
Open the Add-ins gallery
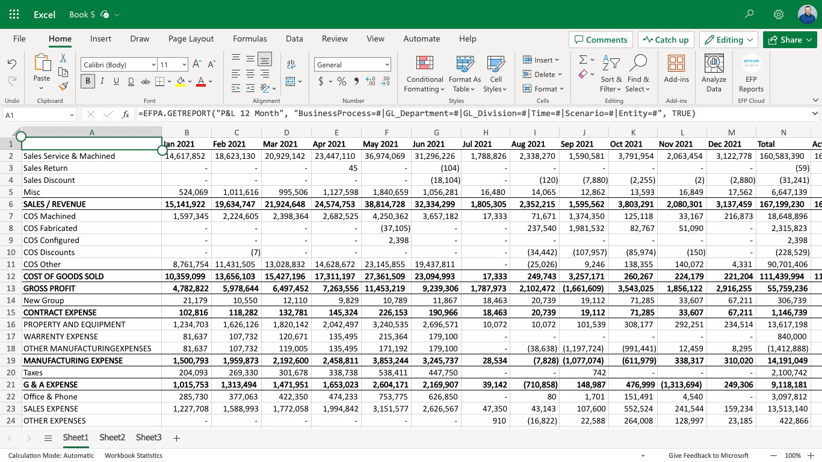point(676,74)
